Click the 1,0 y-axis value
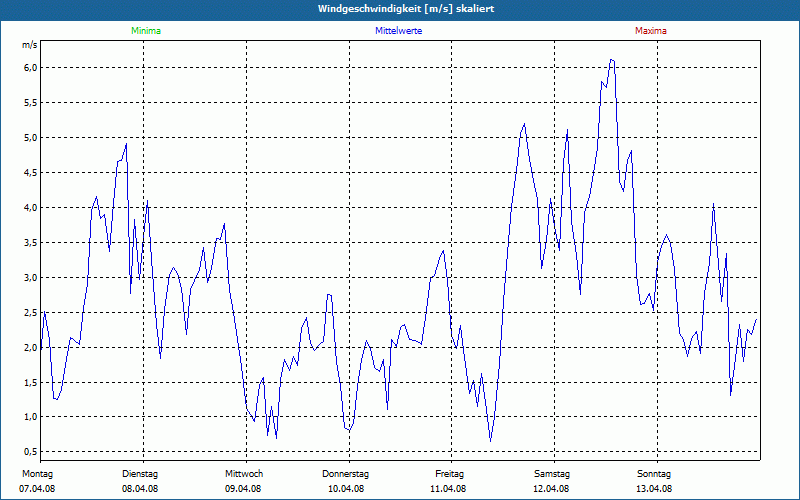The height and width of the screenshot is (500, 800). [31, 417]
